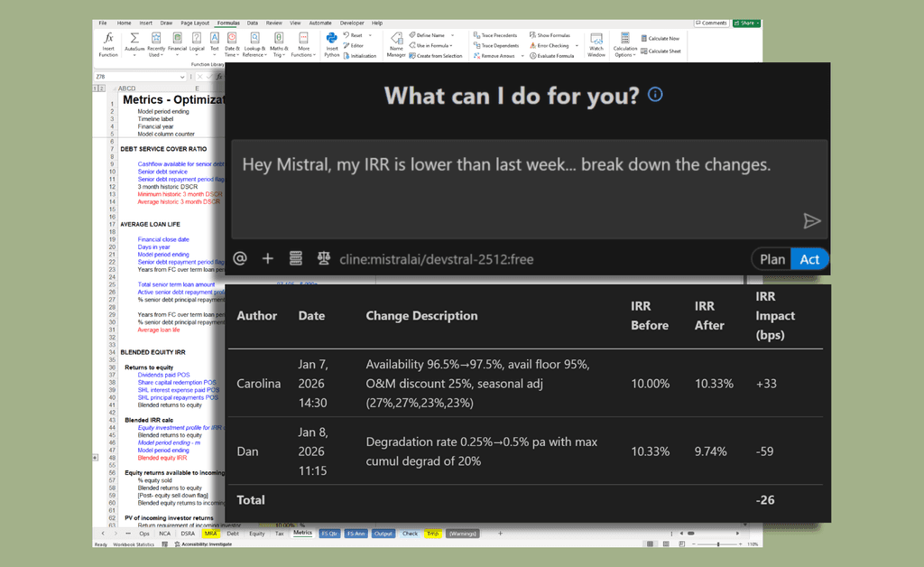Click the Python Initialisation button
Image resolution: width=924 pixels, height=567 pixels.
coord(360,56)
